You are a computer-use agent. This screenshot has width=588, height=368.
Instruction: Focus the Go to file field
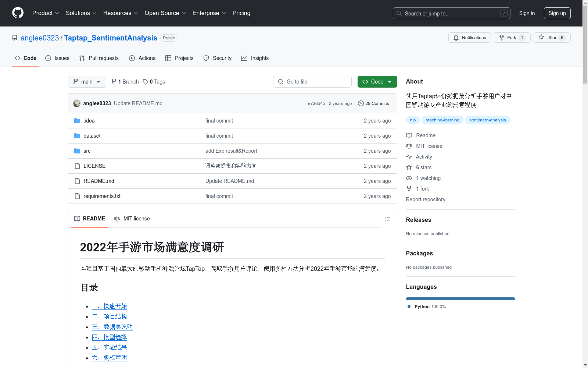(312, 82)
